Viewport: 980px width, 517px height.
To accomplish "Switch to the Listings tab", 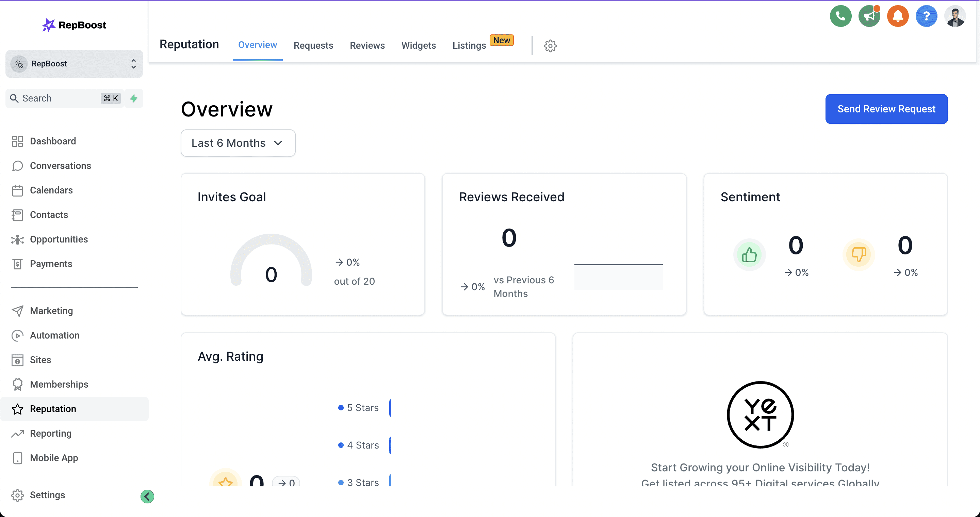I will [x=469, y=45].
